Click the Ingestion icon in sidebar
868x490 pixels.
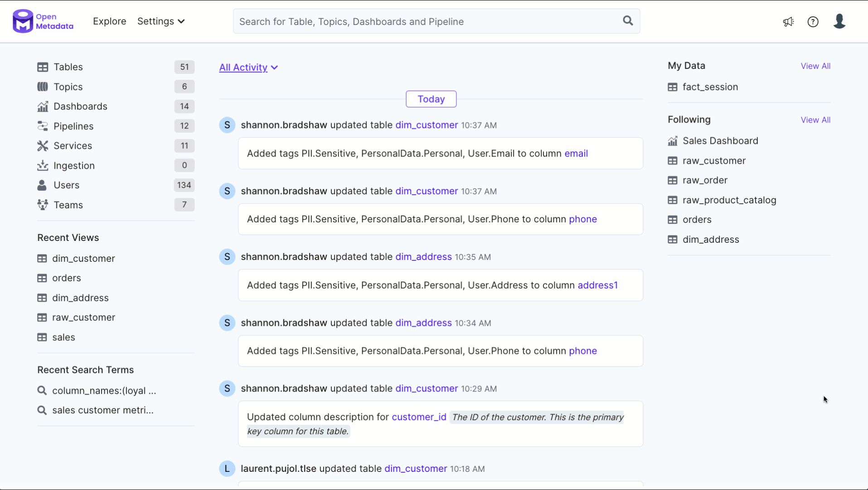coord(43,166)
